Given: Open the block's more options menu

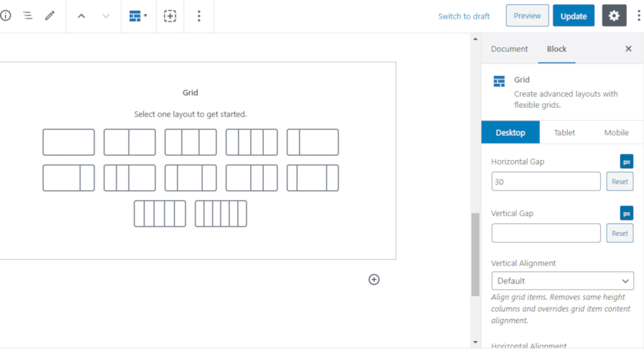Looking at the screenshot, I should (199, 16).
